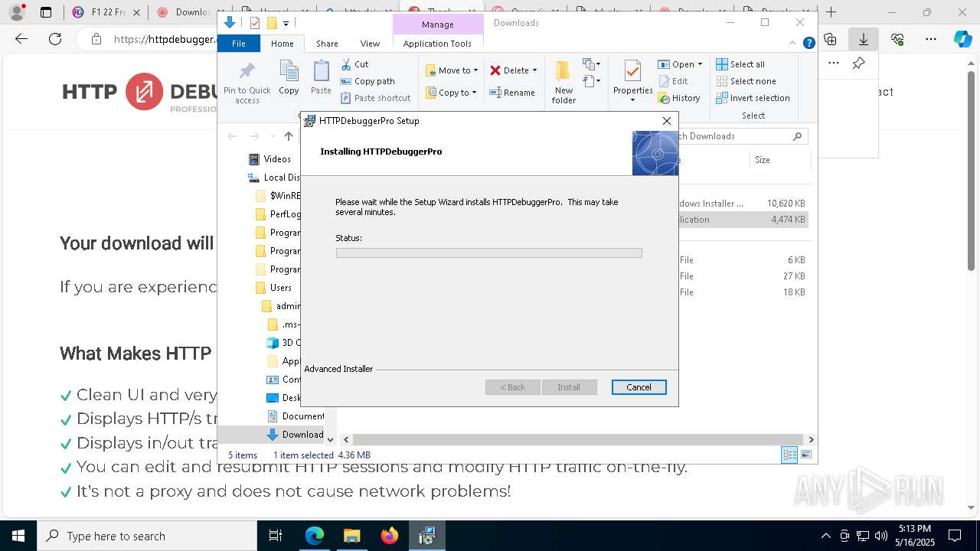Open the Copy to dropdown
The width and height of the screenshot is (980, 551).
point(451,93)
